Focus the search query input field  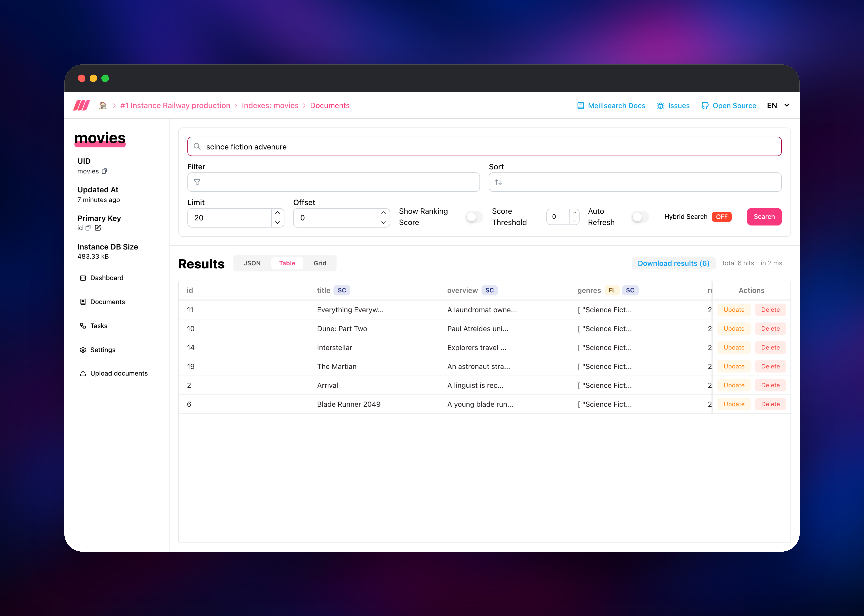click(x=485, y=146)
